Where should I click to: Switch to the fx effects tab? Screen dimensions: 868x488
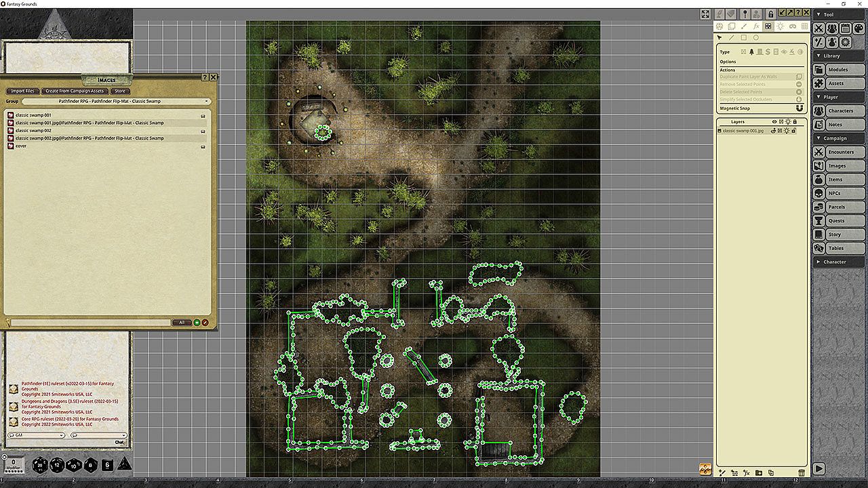pos(756,26)
